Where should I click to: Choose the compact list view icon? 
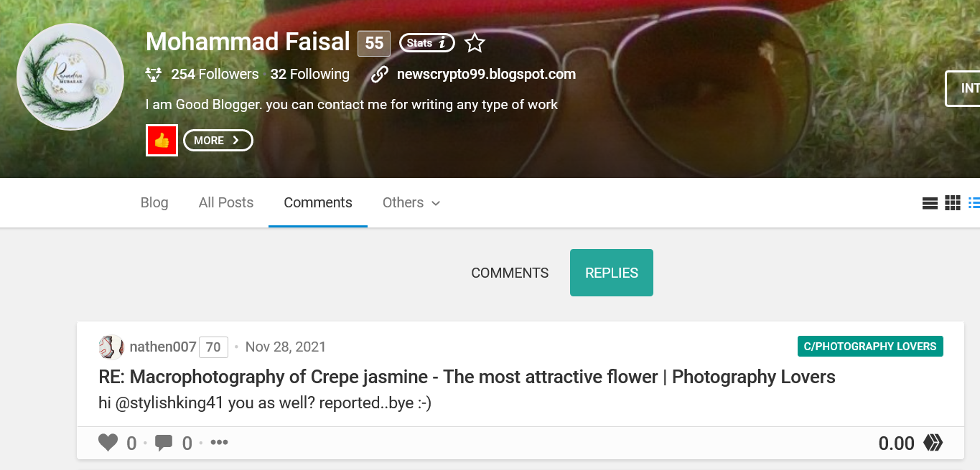pyautogui.click(x=975, y=202)
